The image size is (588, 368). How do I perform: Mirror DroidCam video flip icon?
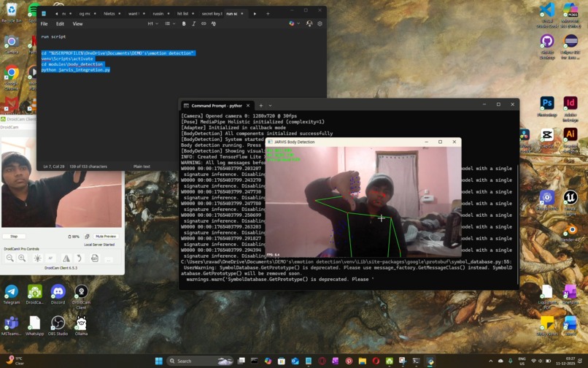pos(66,258)
